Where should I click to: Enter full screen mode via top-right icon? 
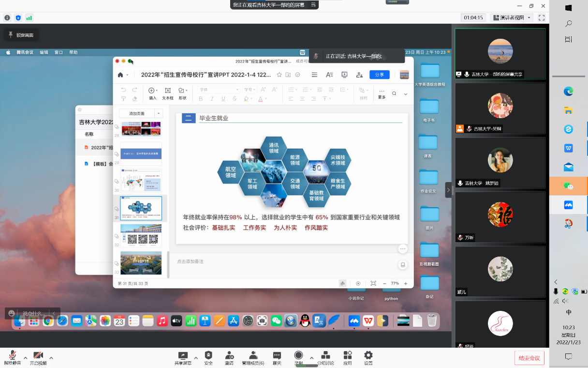tap(542, 17)
